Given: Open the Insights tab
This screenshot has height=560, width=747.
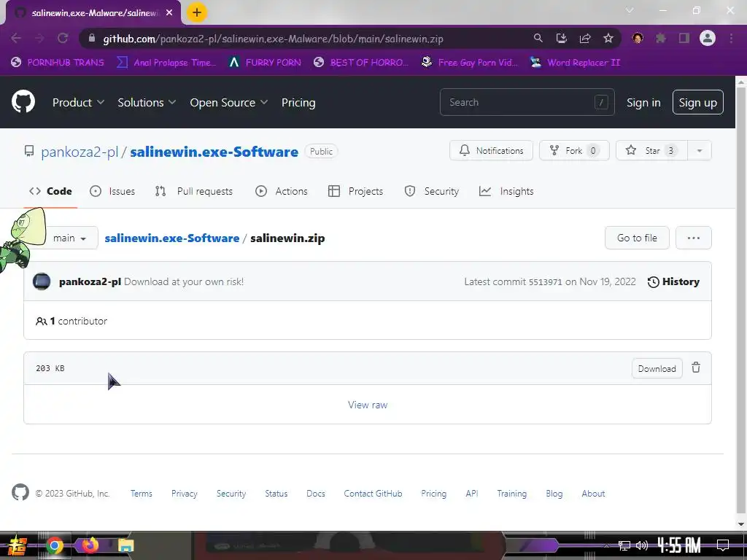Looking at the screenshot, I should pyautogui.click(x=506, y=191).
